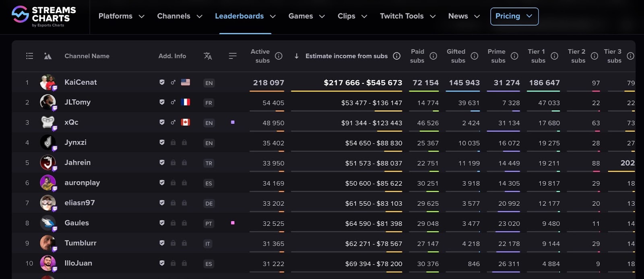Viewport: 644px width, 279px height.
Task: Click the list ranking icon in header
Action: point(29,56)
